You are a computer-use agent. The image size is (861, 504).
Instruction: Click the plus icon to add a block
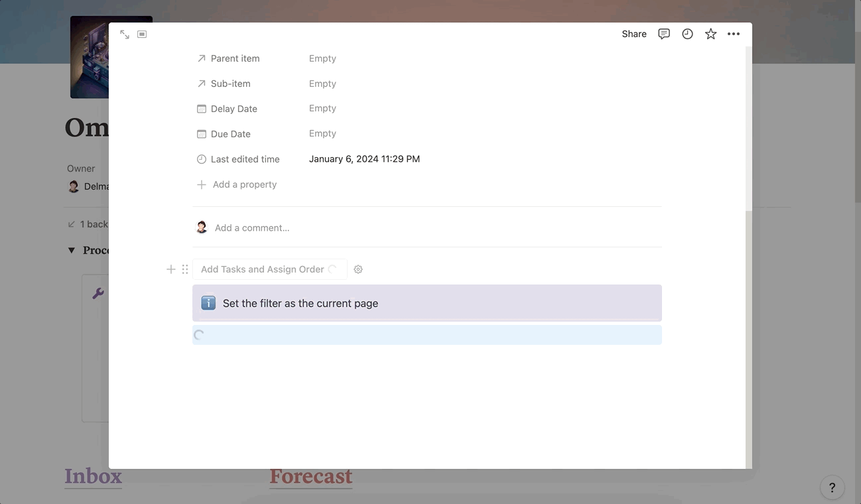pos(171,269)
